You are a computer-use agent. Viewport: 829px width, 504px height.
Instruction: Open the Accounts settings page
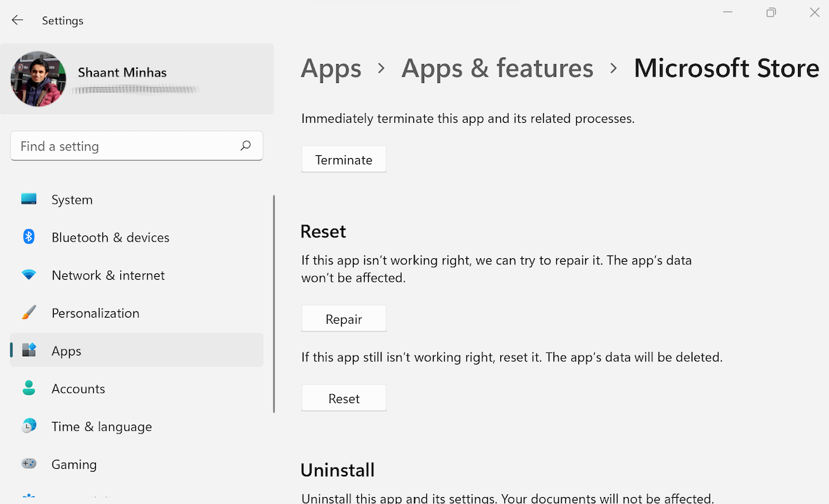(x=78, y=388)
